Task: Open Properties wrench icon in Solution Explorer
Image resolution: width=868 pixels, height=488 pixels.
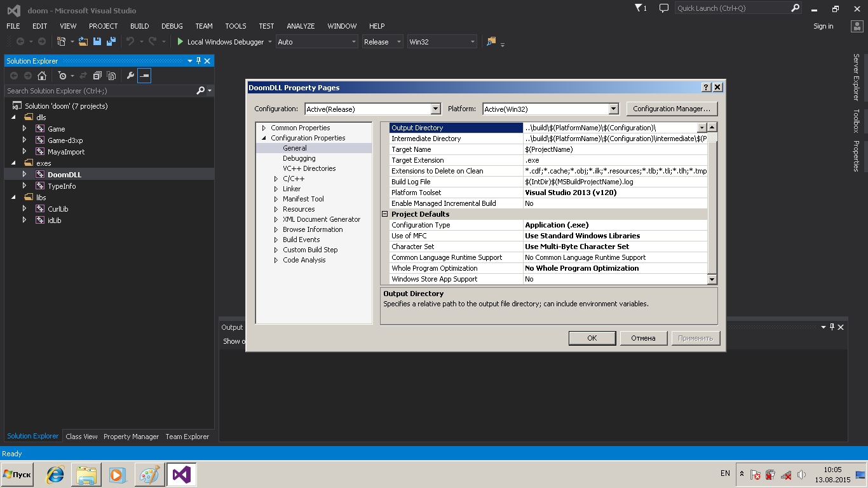Action: (x=130, y=76)
